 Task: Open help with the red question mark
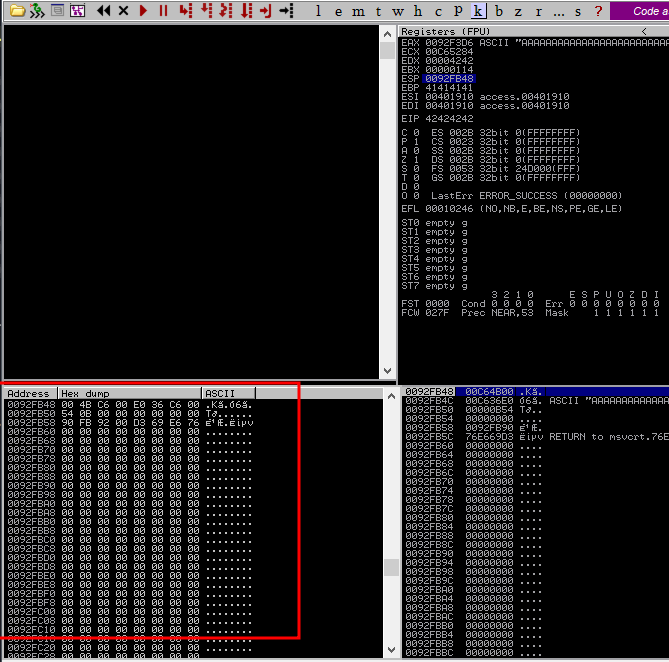(x=598, y=11)
